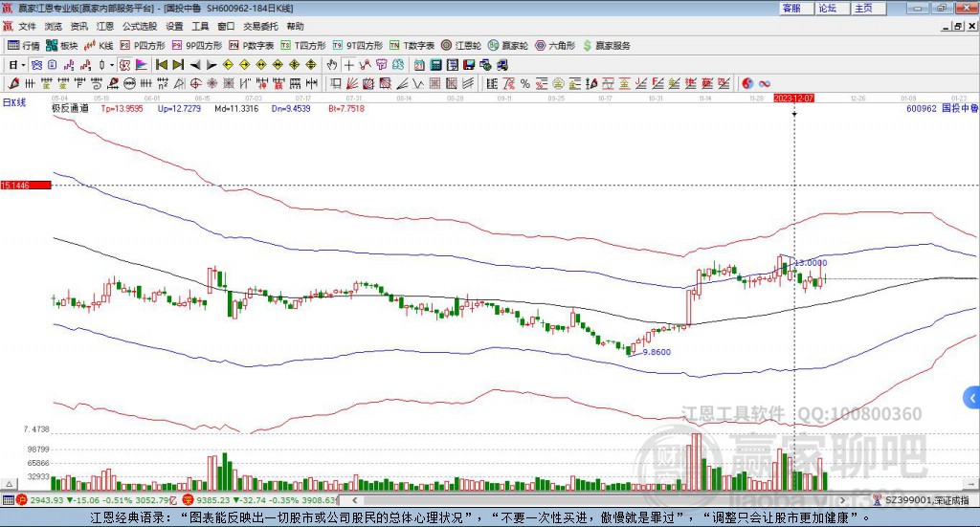The height and width of the screenshot is (527, 980).
Task: Click the 论坛 forum button
Action: point(830,8)
